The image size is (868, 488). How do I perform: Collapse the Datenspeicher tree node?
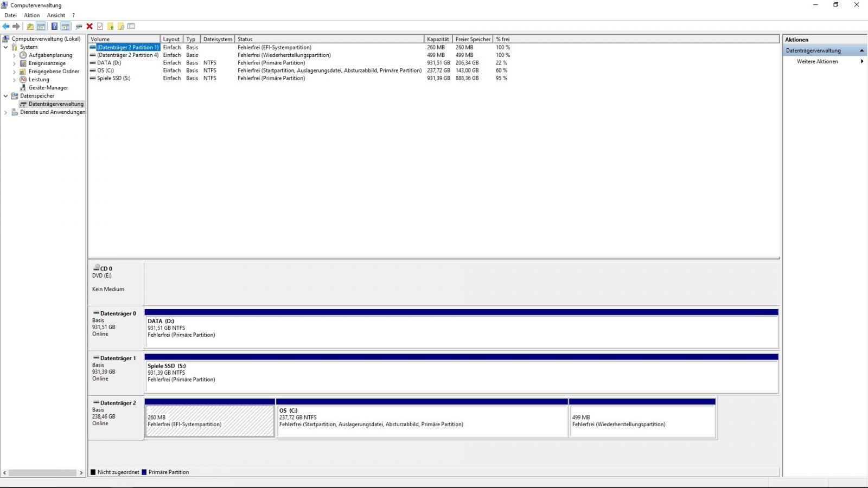pyautogui.click(x=6, y=96)
